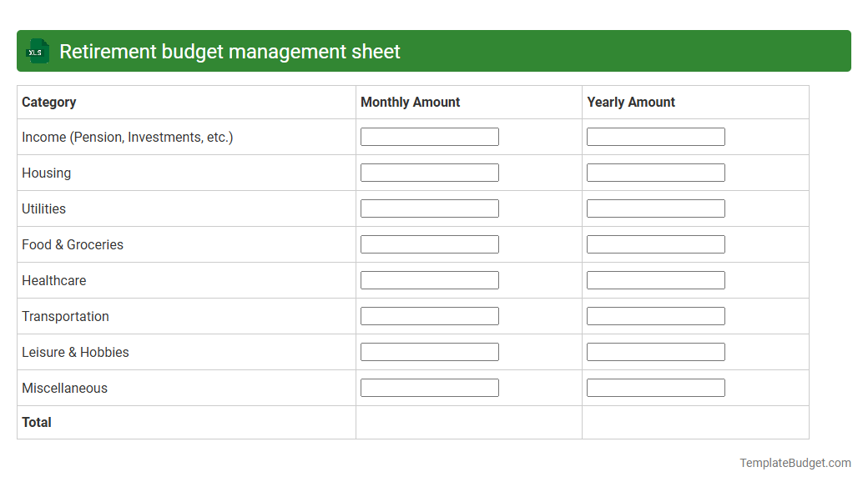Click the Housing monthly amount field
The width and height of the screenshot is (868, 487).
(429, 172)
